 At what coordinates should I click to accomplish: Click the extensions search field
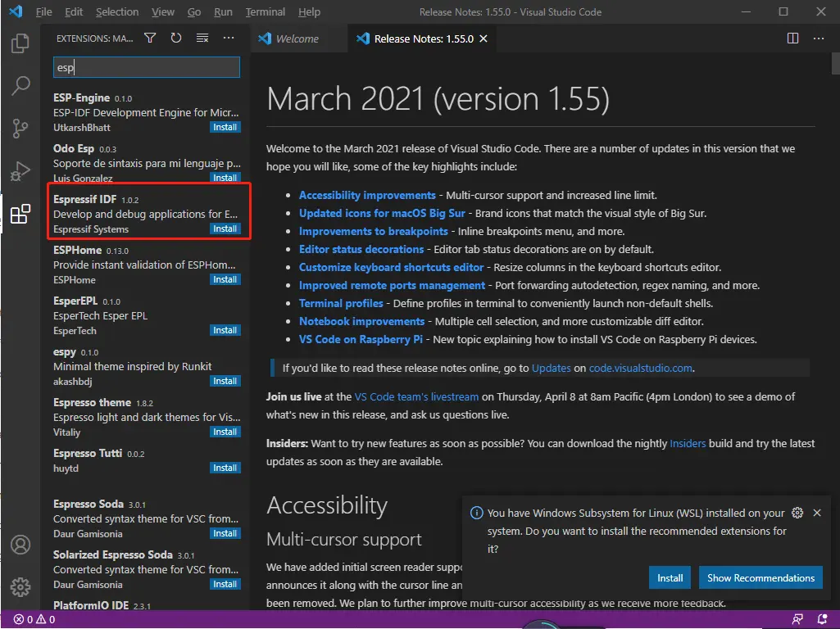(146, 67)
